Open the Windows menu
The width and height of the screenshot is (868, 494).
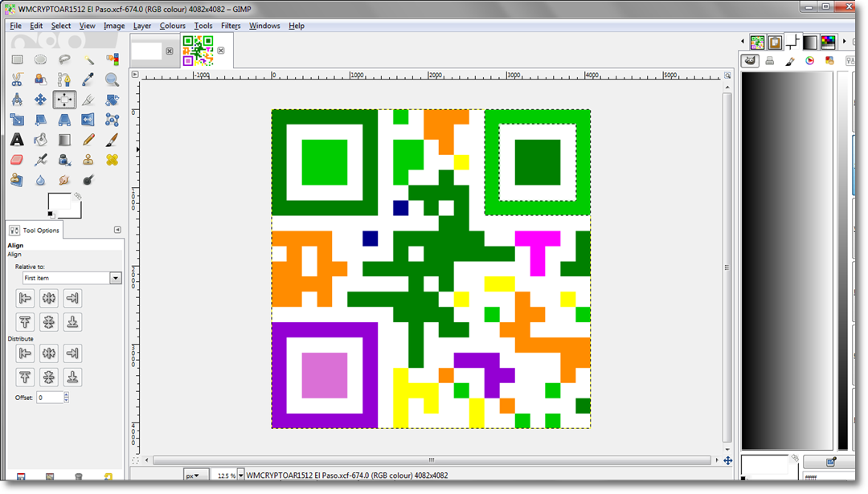click(264, 26)
